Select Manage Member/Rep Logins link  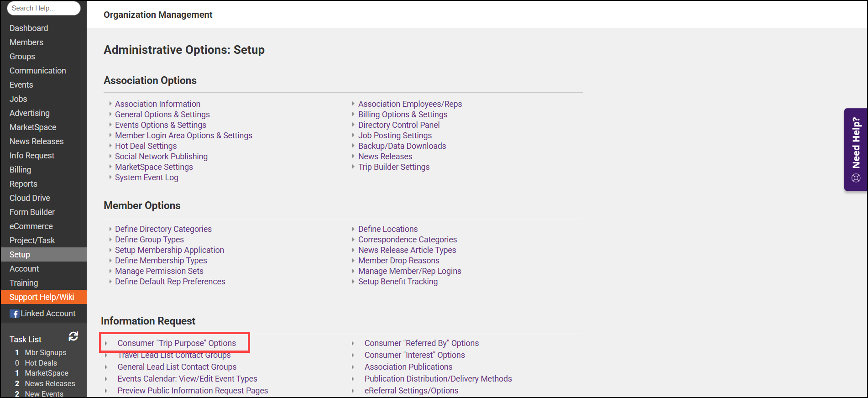pos(409,271)
